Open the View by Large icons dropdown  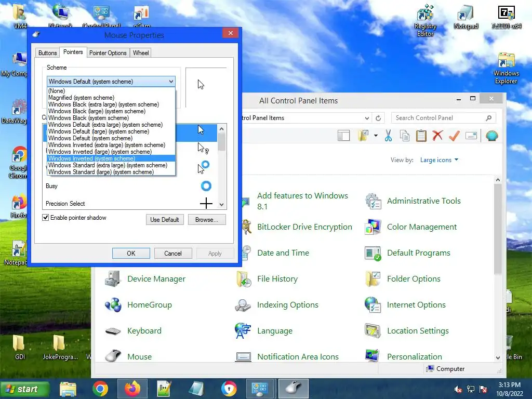439,160
